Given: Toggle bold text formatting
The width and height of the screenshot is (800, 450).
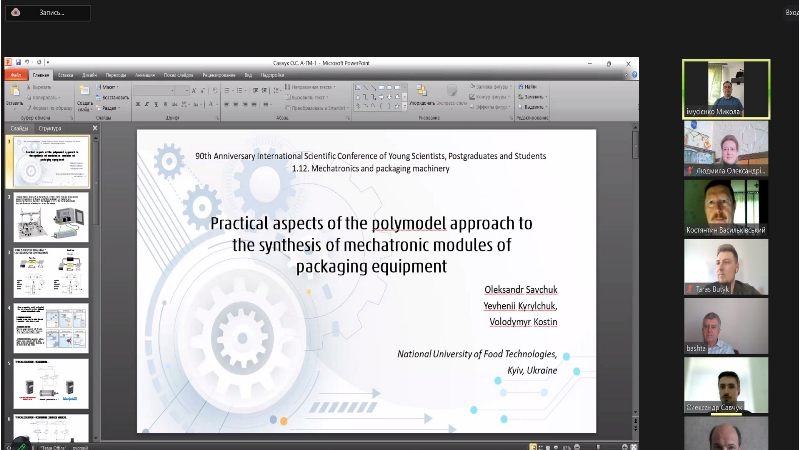Looking at the screenshot, I should tap(139, 104).
